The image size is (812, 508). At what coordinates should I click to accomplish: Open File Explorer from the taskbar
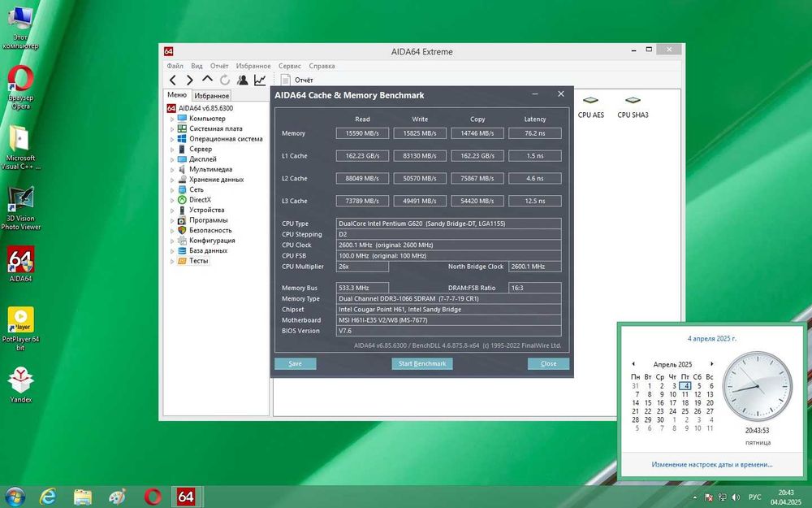point(82,497)
